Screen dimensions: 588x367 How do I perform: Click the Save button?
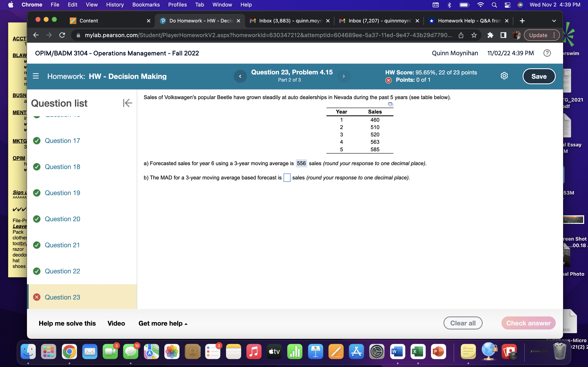(x=539, y=76)
